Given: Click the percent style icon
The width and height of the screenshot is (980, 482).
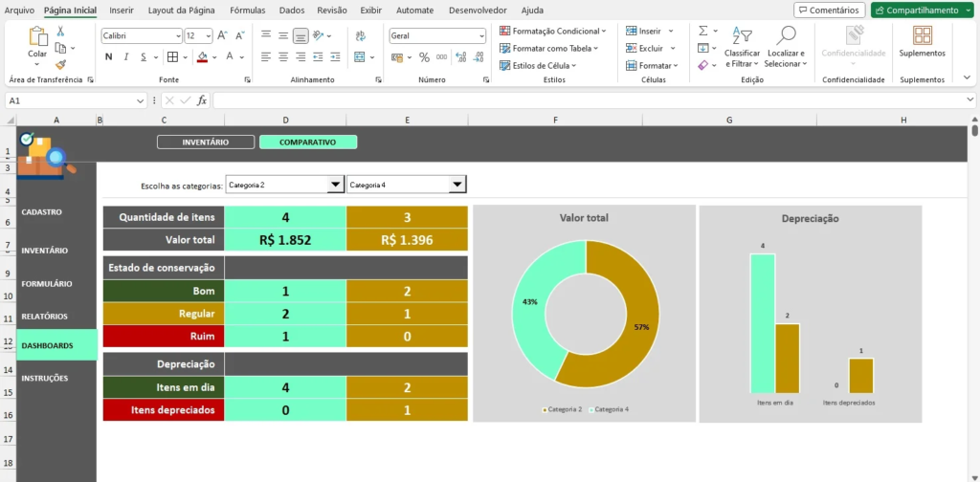Looking at the screenshot, I should point(424,56).
